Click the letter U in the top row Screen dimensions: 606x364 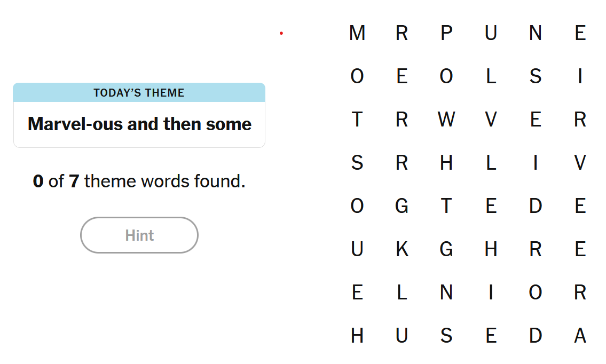(x=491, y=33)
